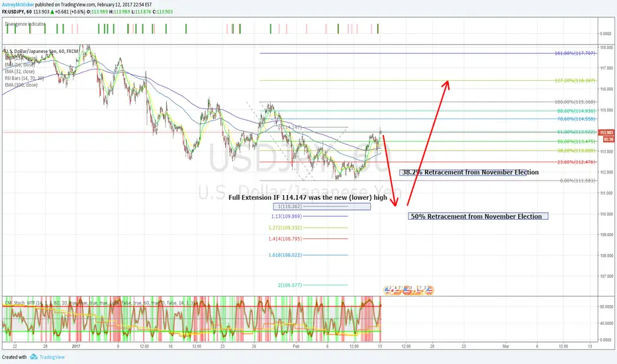
Task: Click the 1.618(108.022) extension level
Action: click(x=285, y=255)
